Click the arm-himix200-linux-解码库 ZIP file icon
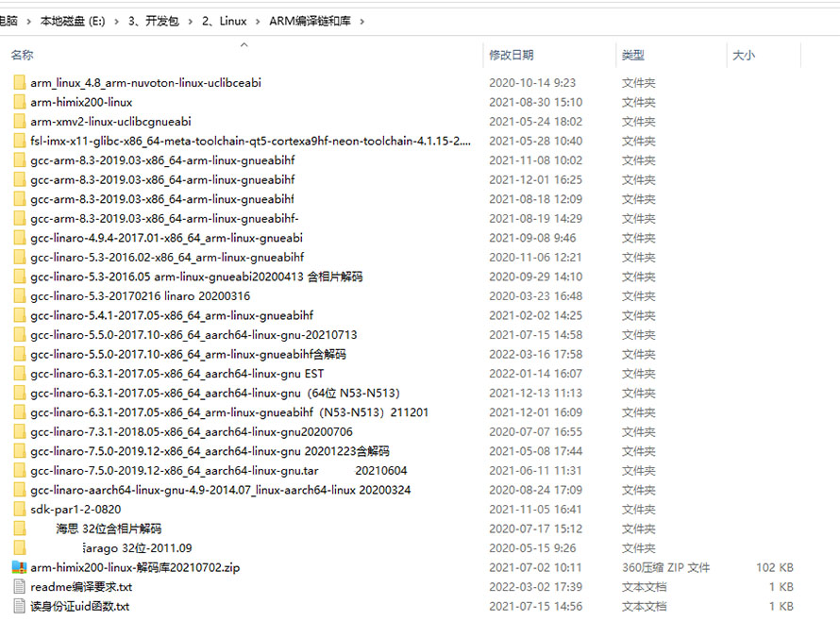840x638 pixels. 21,567
